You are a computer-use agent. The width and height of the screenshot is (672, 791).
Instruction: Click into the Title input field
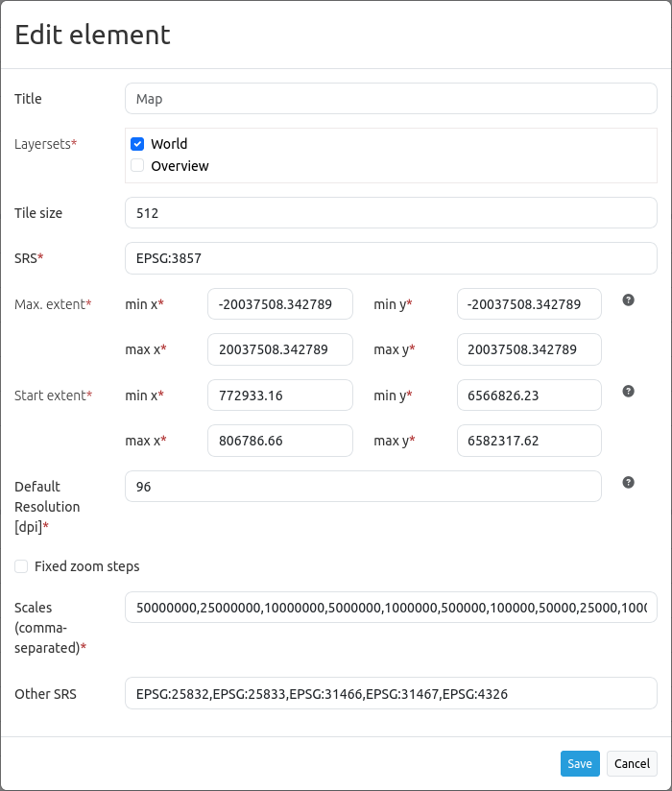point(391,98)
